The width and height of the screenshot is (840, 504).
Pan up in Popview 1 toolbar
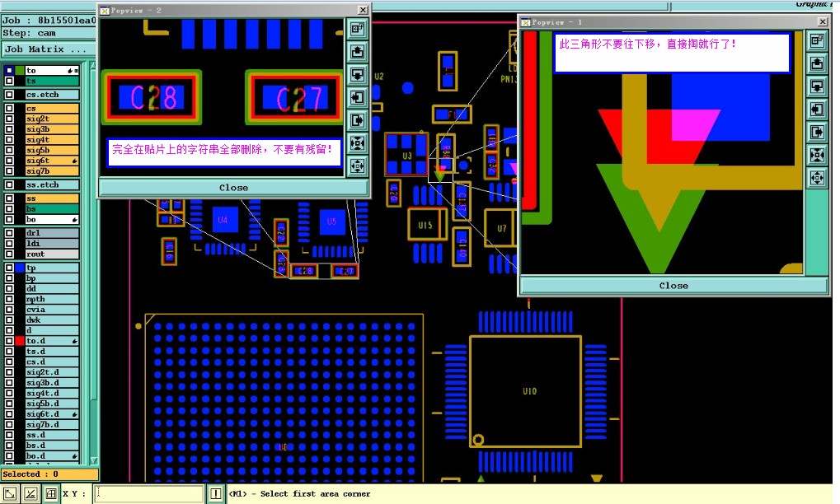(x=817, y=63)
